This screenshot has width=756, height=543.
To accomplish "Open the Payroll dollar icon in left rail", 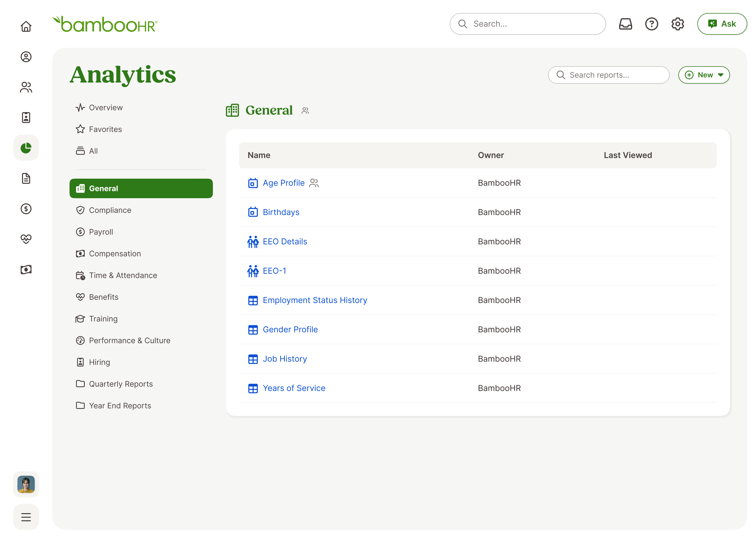I will 26,209.
